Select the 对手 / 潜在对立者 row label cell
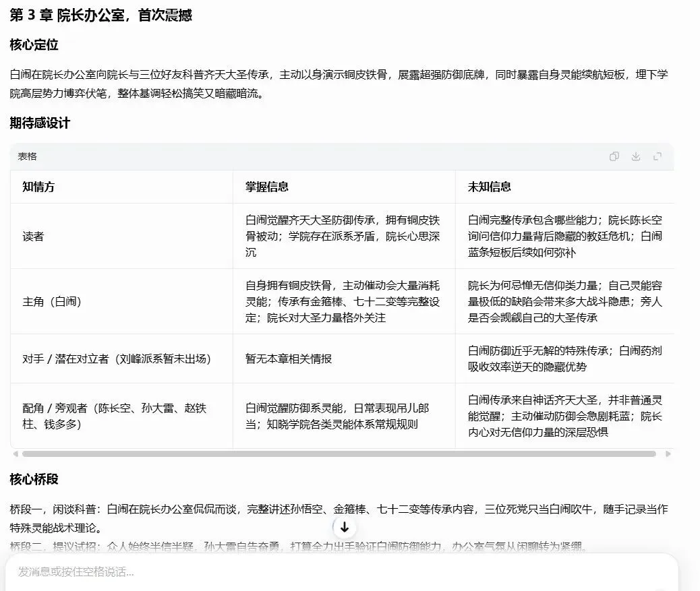 pos(122,359)
